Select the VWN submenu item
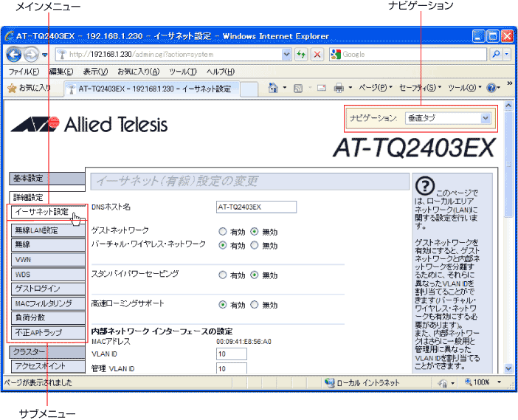This screenshot has height=420, width=518. (x=48, y=260)
